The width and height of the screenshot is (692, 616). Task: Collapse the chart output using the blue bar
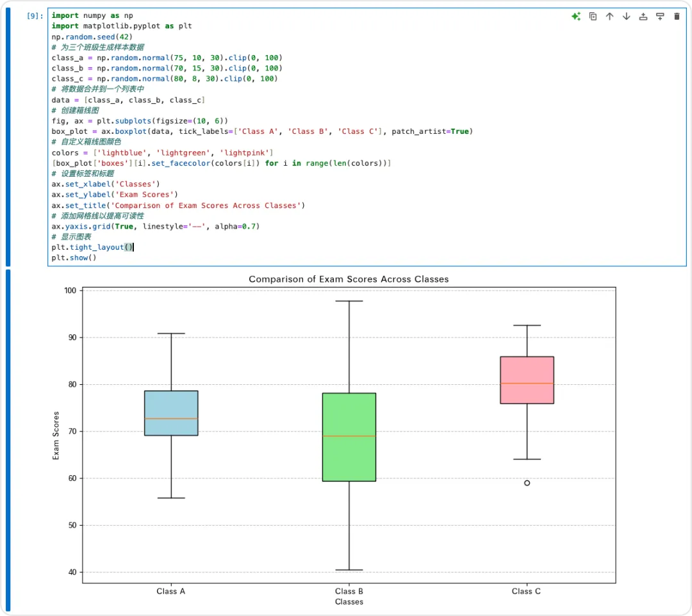[x=8, y=440]
